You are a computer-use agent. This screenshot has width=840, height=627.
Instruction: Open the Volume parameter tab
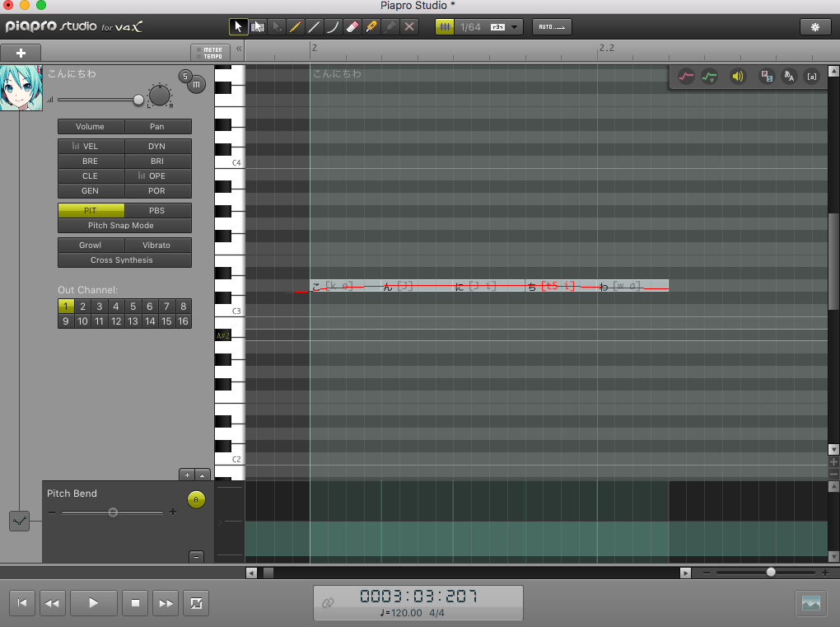point(90,127)
